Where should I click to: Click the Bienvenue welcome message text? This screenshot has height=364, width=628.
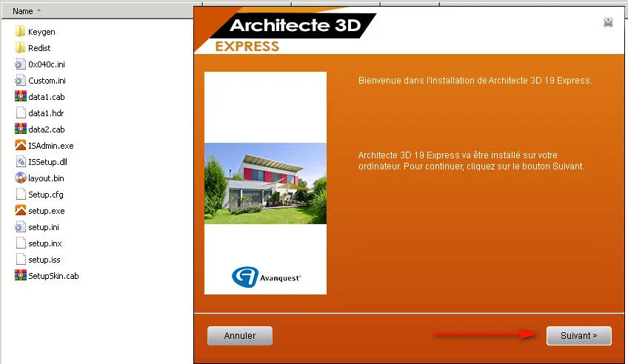coord(475,81)
